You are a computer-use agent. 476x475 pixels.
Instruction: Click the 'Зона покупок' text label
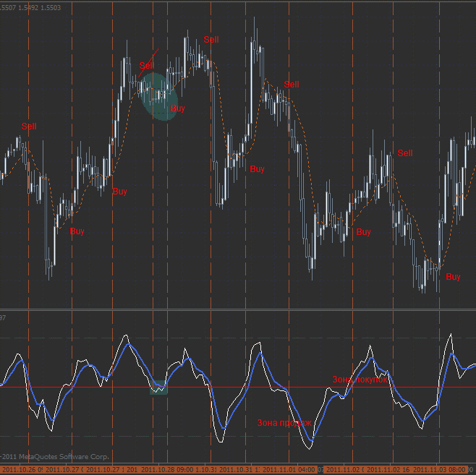coord(360,379)
